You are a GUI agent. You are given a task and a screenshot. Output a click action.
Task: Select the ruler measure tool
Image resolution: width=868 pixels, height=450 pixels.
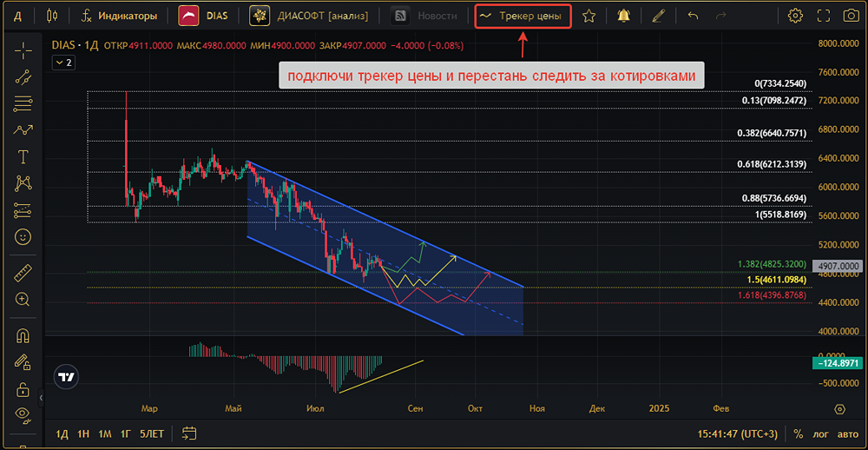click(x=23, y=272)
